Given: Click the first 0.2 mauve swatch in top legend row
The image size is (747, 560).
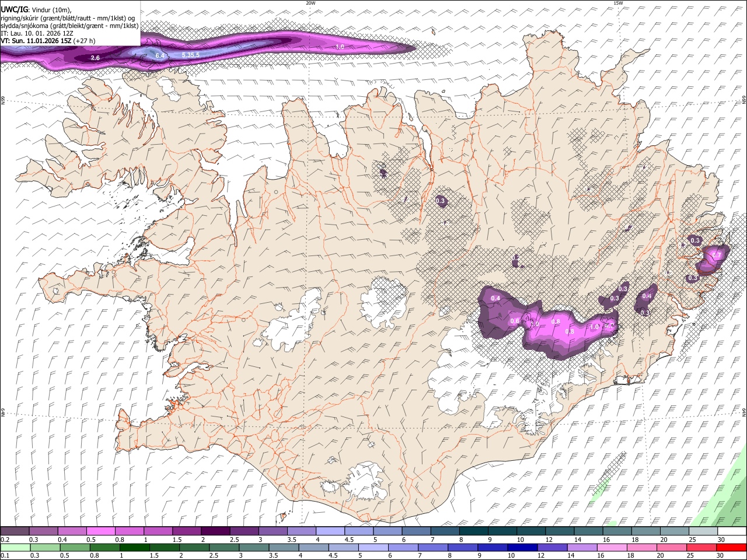Looking at the screenshot, I should click(x=15, y=531).
